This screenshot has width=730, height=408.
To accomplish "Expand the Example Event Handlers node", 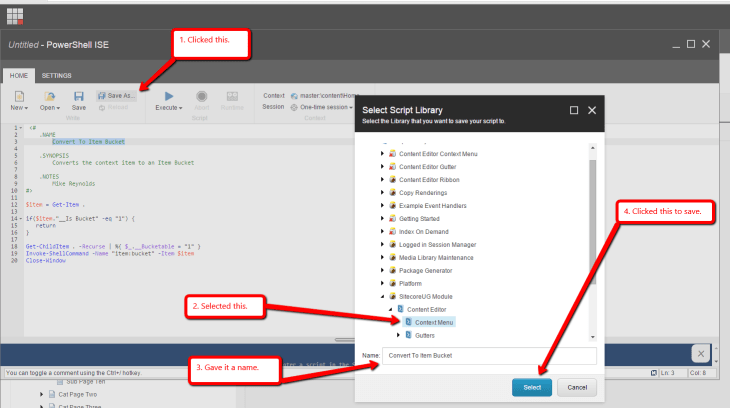I will point(382,205).
